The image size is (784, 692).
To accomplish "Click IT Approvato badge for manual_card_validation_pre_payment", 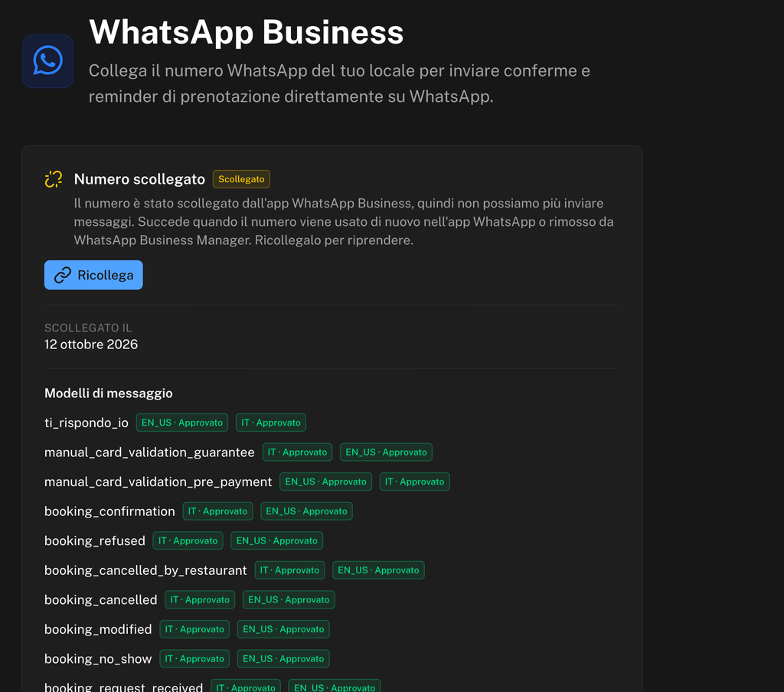I will [414, 481].
